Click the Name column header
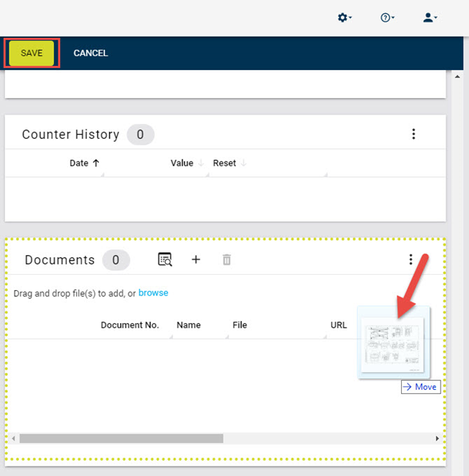Viewport: 469px width, 476px height. point(188,325)
